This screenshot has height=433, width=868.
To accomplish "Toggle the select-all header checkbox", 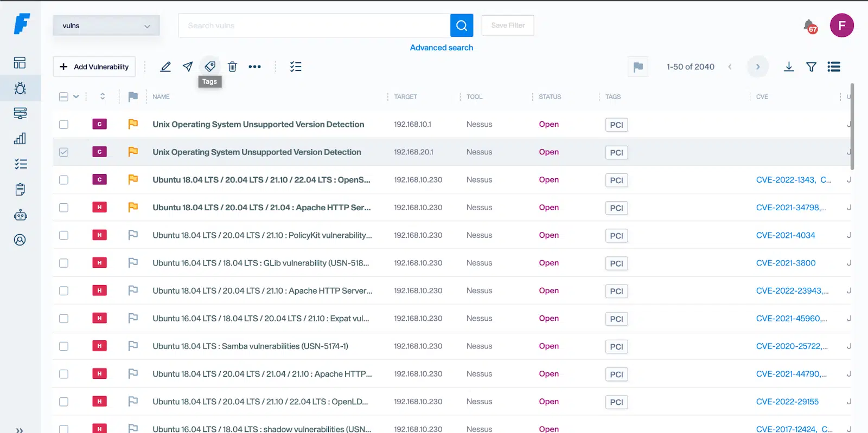I will [63, 96].
